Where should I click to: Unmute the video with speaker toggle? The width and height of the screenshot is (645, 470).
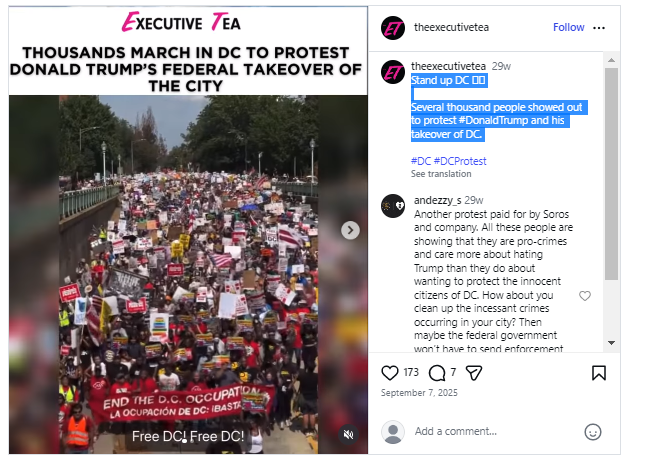point(348,434)
